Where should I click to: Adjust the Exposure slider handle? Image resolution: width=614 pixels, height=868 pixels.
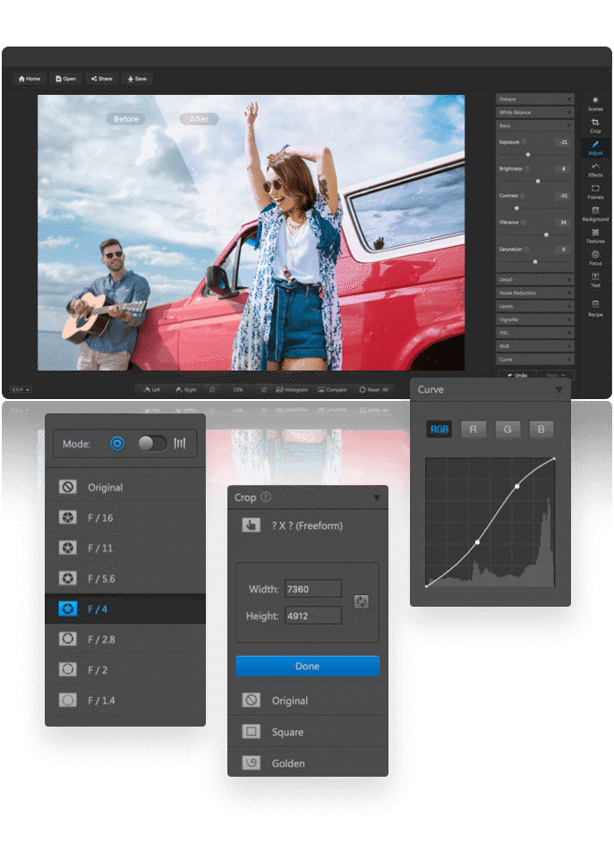coord(528,155)
